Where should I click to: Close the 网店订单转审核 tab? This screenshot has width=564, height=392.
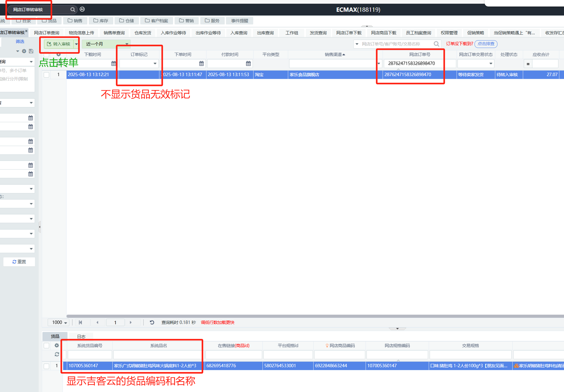coord(27,31)
